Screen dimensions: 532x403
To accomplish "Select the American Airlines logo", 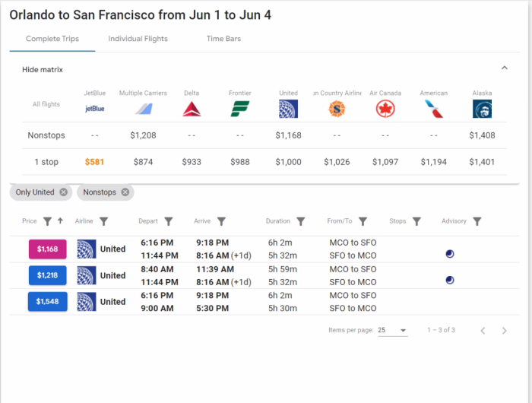I will pos(434,109).
